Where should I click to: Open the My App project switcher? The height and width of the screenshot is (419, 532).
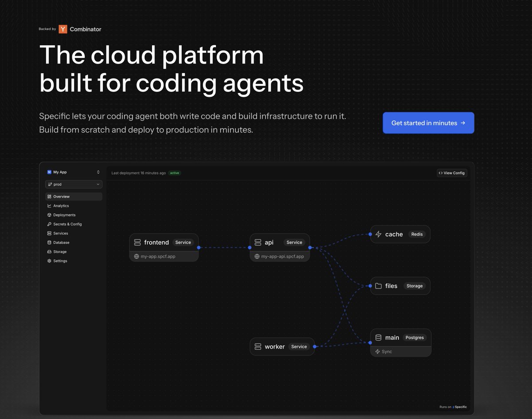pos(74,172)
